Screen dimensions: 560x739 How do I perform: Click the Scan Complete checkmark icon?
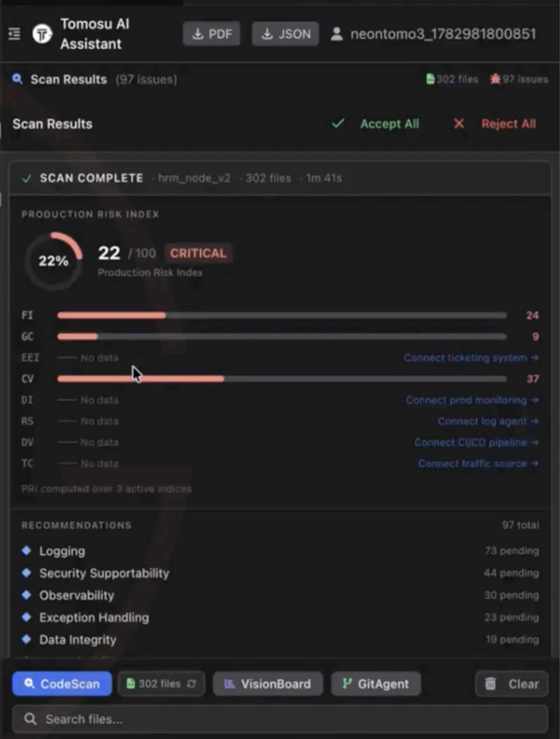pyautogui.click(x=26, y=179)
